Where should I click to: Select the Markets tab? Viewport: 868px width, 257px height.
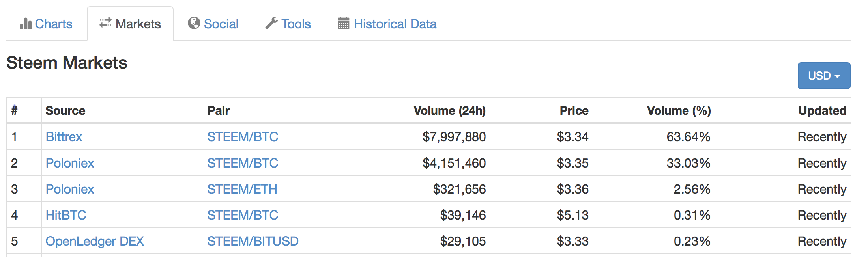point(130,24)
